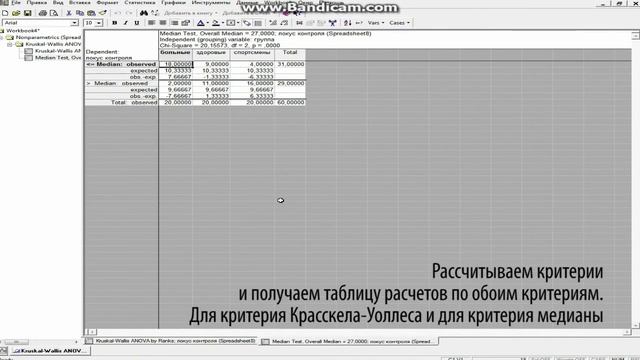The width and height of the screenshot is (640, 360).
Task: Open the Cases dropdown button
Action: point(399,23)
